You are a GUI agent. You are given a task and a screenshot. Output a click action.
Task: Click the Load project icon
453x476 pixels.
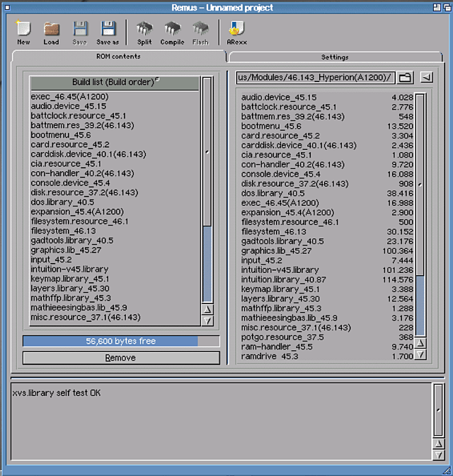tap(51, 30)
